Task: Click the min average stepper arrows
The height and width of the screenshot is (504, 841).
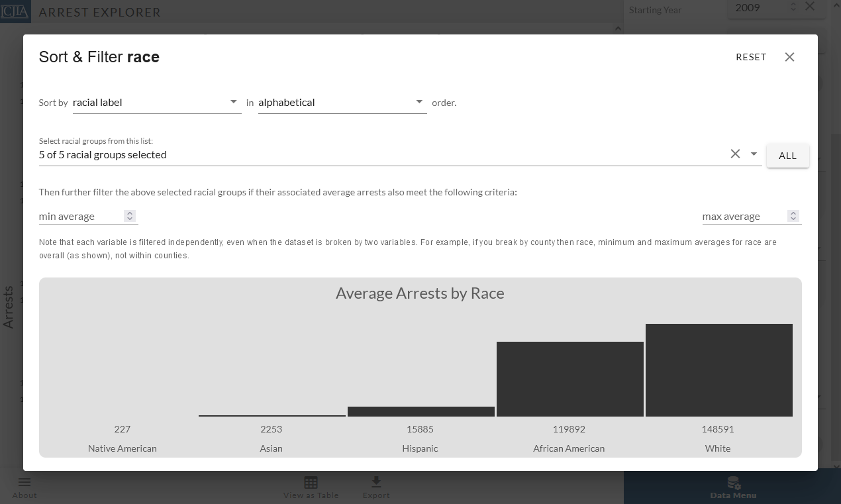Action: [x=130, y=216]
